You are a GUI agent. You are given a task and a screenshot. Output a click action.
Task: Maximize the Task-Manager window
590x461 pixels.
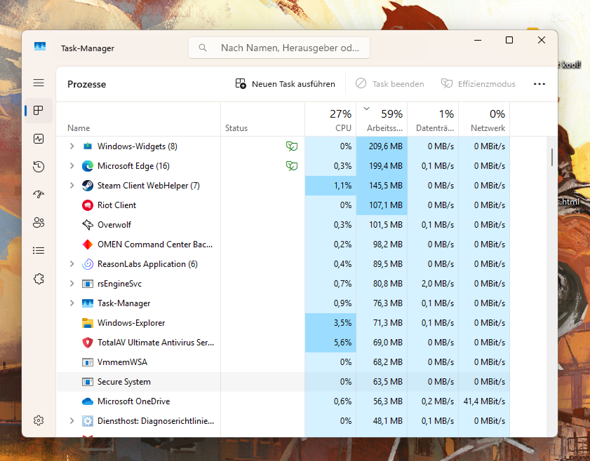click(509, 40)
